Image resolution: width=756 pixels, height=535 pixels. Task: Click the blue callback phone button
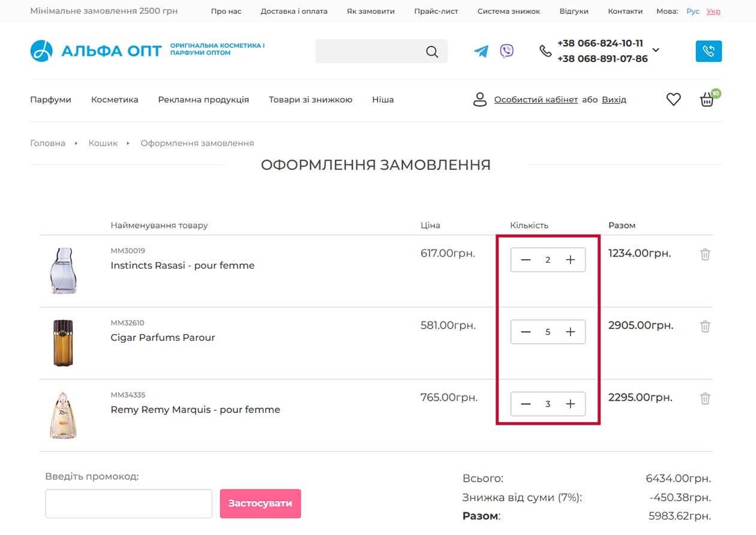click(709, 52)
